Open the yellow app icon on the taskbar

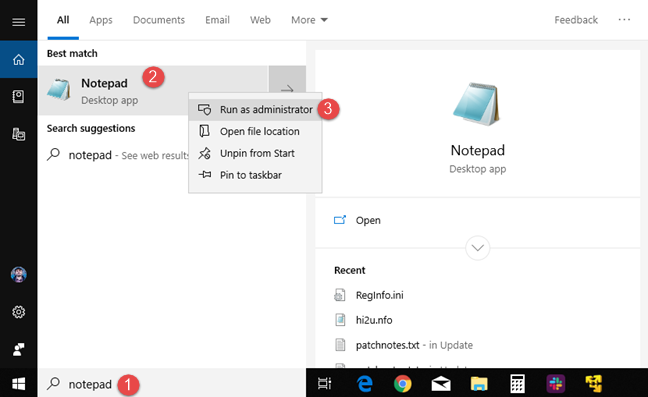[594, 384]
